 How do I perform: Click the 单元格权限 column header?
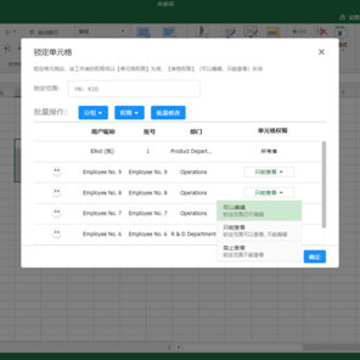pyautogui.click(x=272, y=131)
